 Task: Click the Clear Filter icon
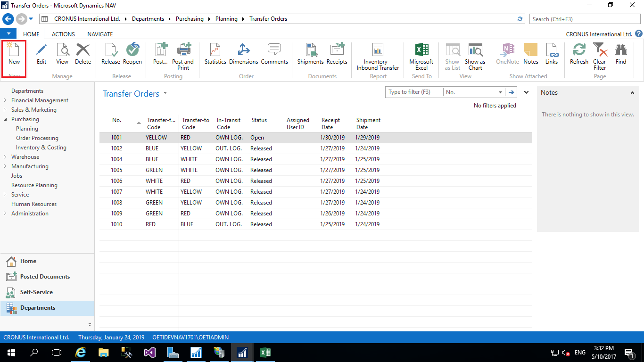click(600, 57)
